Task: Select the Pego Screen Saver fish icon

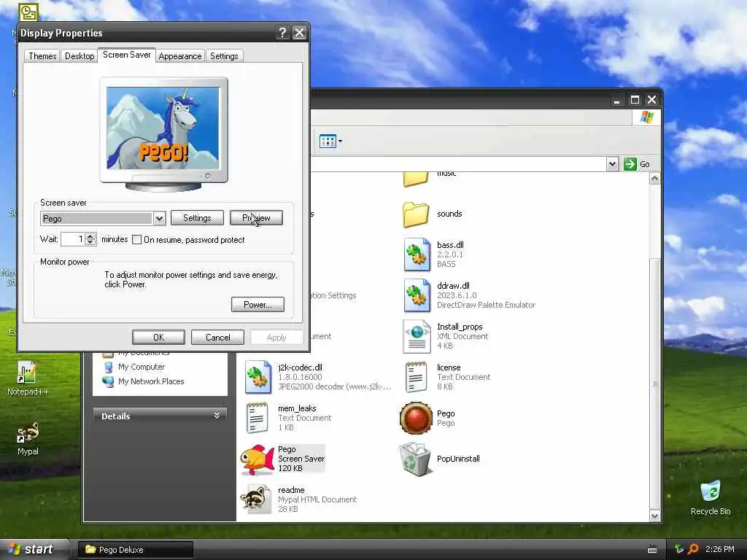Action: (258, 459)
